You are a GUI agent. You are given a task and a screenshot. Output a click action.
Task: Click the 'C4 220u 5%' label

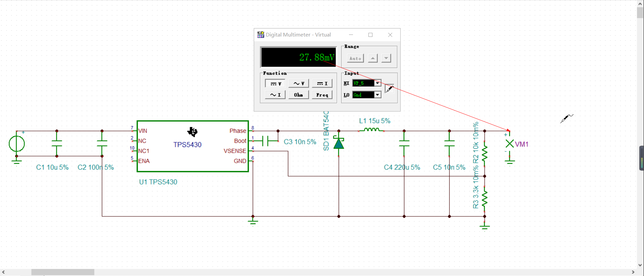click(402, 167)
